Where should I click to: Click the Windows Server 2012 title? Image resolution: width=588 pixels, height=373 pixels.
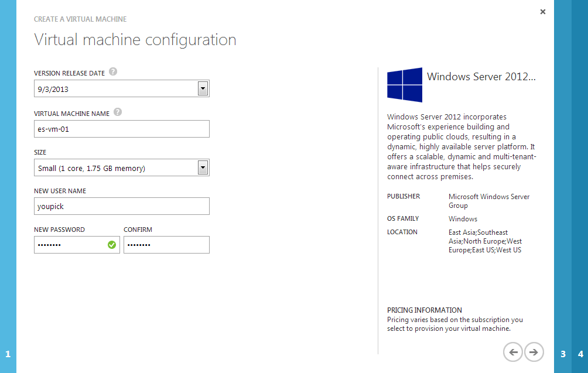coord(481,77)
